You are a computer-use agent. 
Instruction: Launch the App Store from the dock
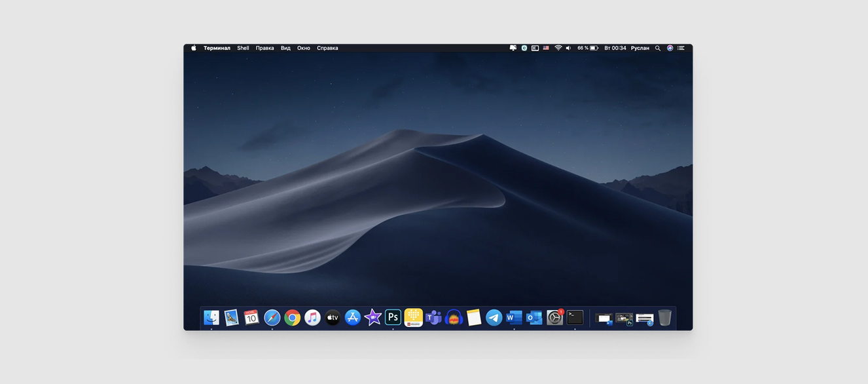[x=353, y=318]
